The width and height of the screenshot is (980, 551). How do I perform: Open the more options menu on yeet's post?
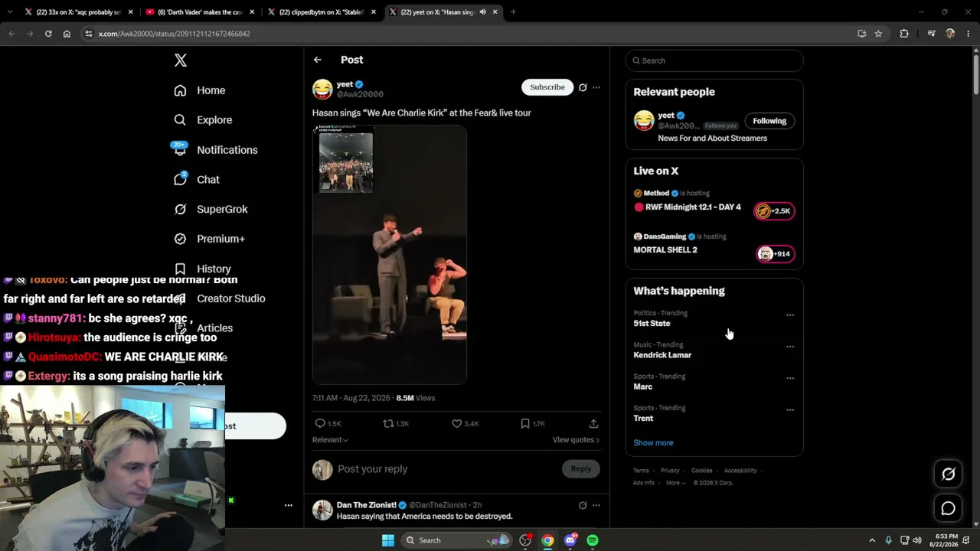coord(596,87)
